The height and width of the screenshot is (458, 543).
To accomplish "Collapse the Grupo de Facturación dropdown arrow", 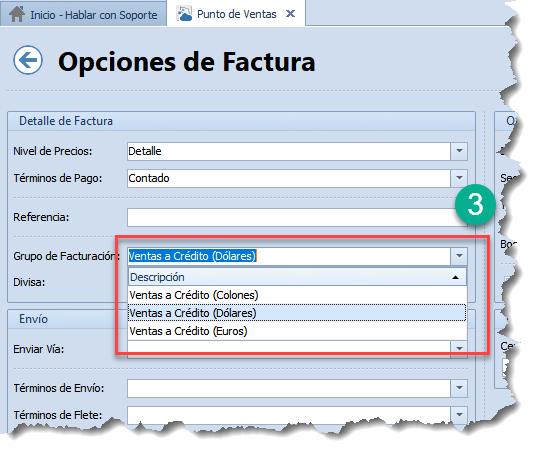I will 459,256.
